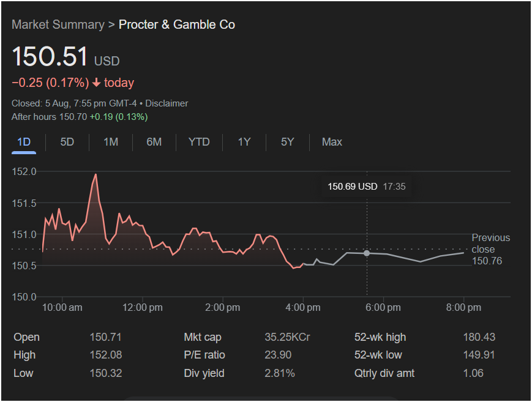Click the Open value 150.71
This screenshot has height=402, width=532.
point(105,337)
